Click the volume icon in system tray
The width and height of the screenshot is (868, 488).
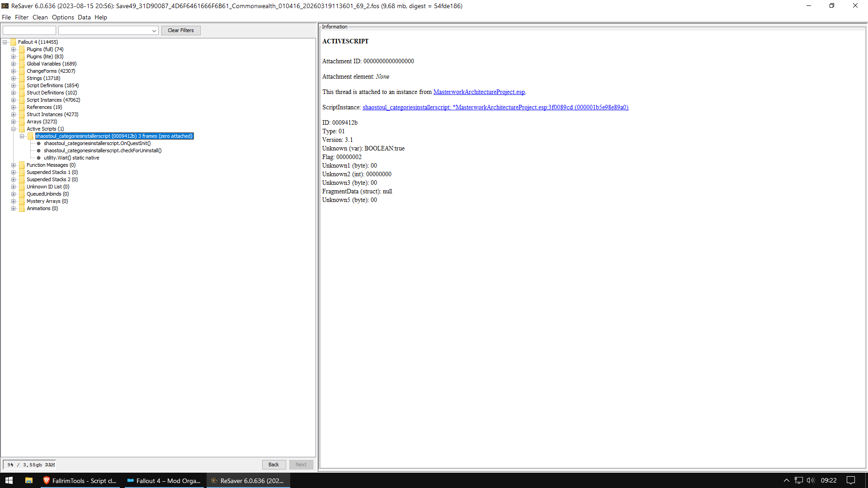point(810,480)
